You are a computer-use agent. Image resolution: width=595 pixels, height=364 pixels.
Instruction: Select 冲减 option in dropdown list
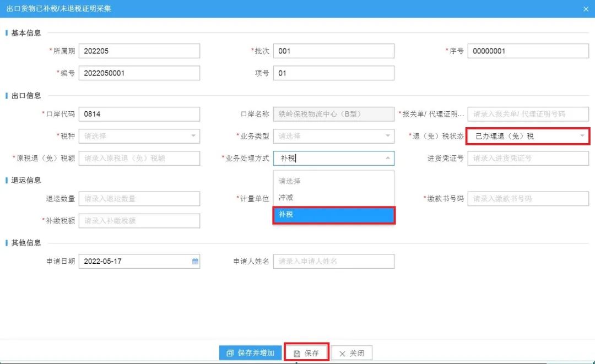pos(334,198)
